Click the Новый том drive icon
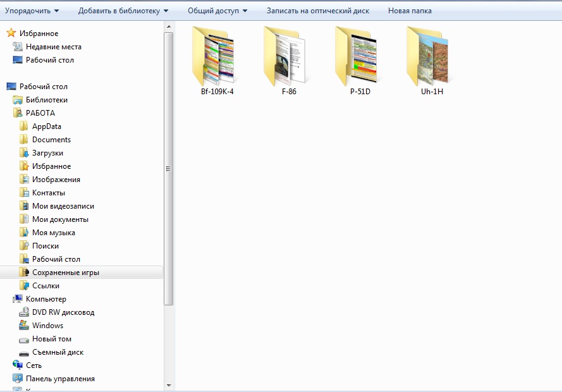Image resolution: width=562 pixels, height=392 pixels. coord(23,339)
